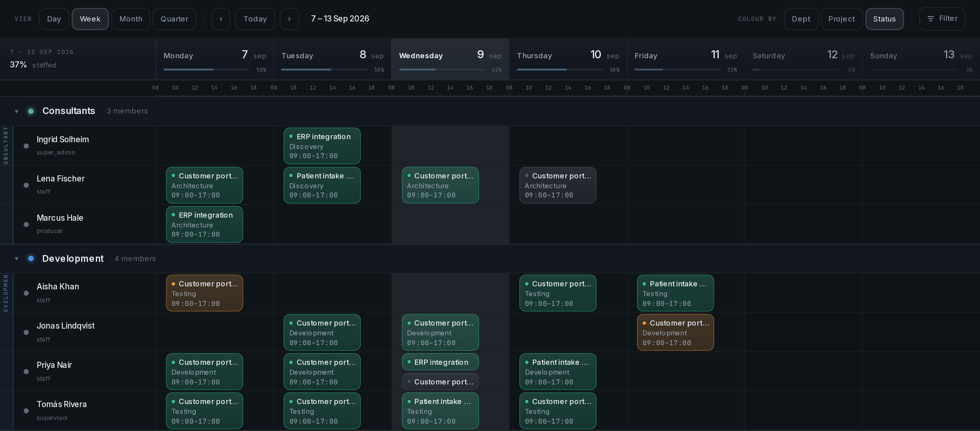
Task: Switch to Quarter view
Action: (x=174, y=19)
